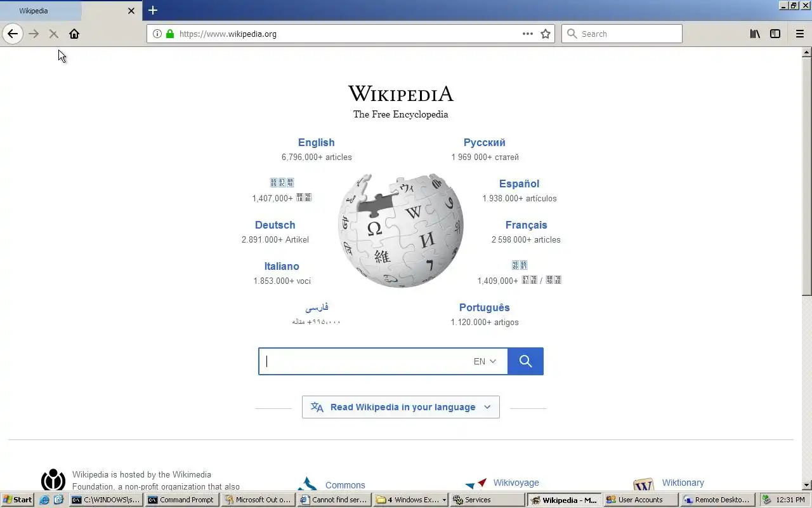Image resolution: width=812 pixels, height=508 pixels.
Task: Open the Persian فارسی Wikipedia link
Action: tap(317, 307)
